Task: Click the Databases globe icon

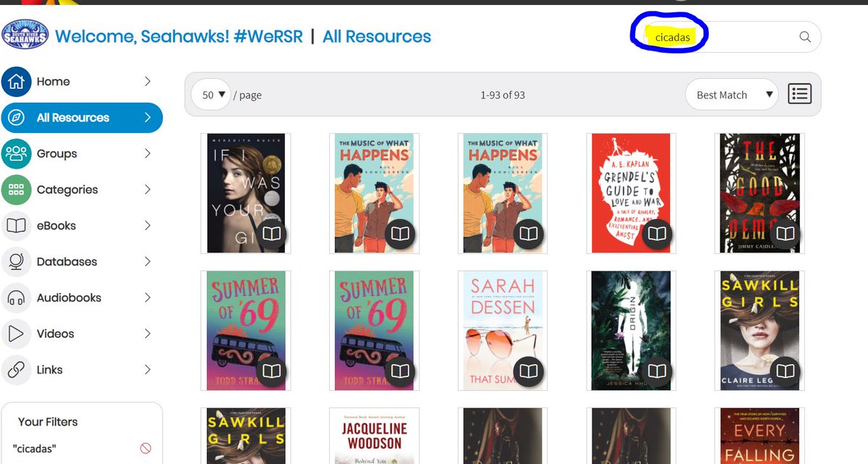Action: click(x=16, y=261)
